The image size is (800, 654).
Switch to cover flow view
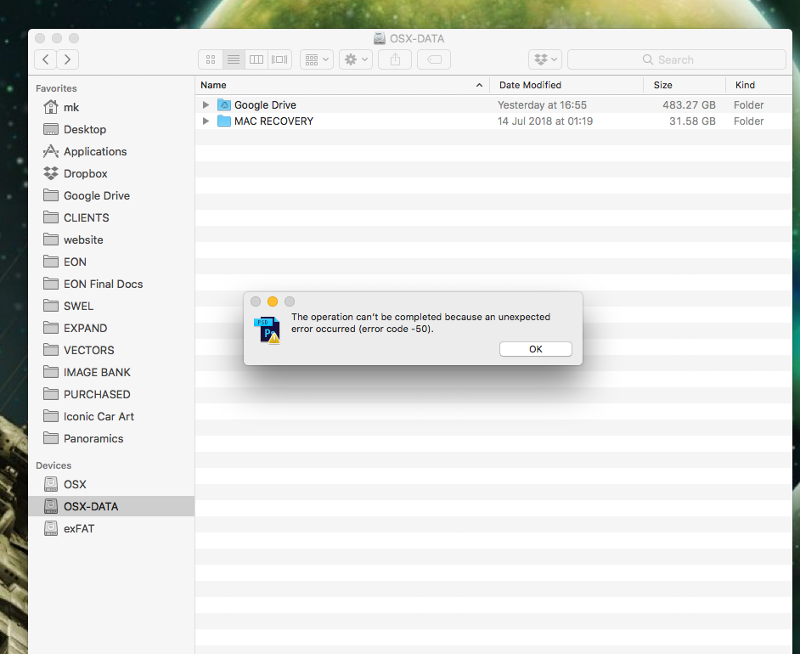tap(280, 60)
